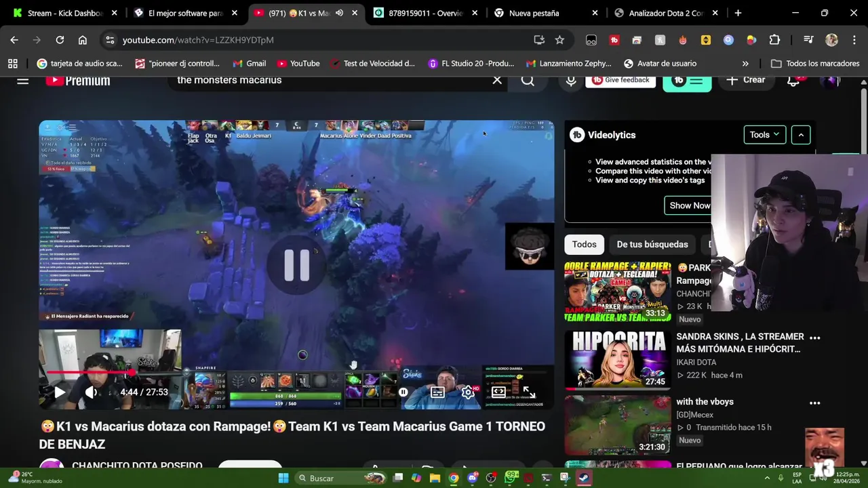Seek on the red video progress bar
The width and height of the screenshot is (868, 488).
point(296,372)
